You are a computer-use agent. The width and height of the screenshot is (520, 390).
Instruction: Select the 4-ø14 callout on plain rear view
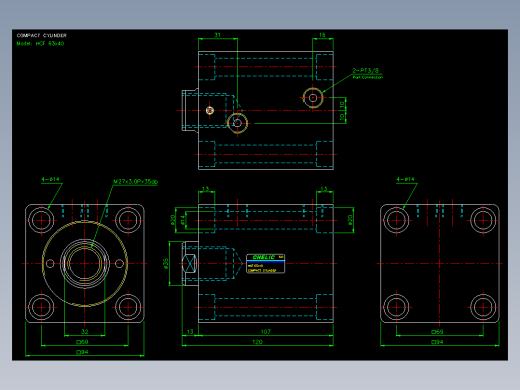pos(405,179)
